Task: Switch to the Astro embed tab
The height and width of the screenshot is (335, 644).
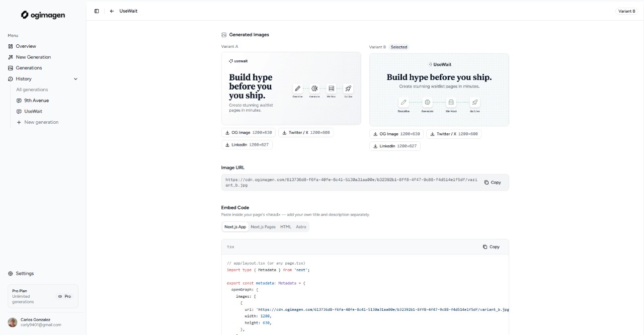Action: pos(301,227)
